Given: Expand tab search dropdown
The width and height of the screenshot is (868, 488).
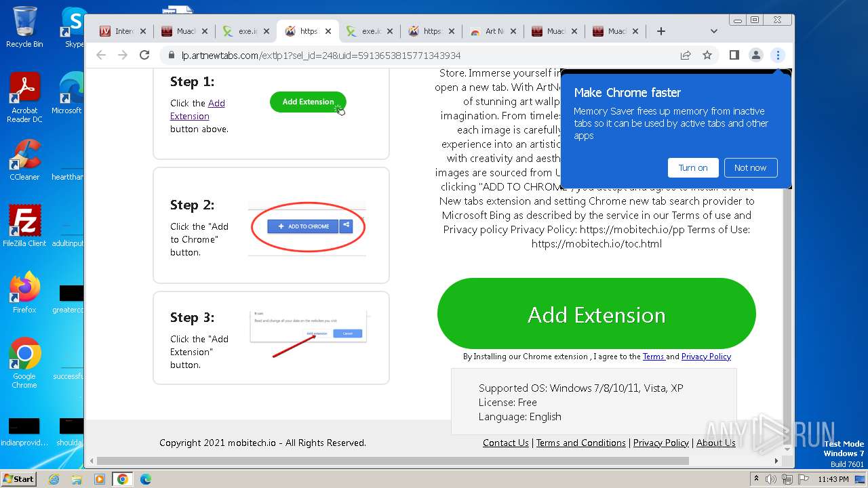Looking at the screenshot, I should (x=713, y=31).
